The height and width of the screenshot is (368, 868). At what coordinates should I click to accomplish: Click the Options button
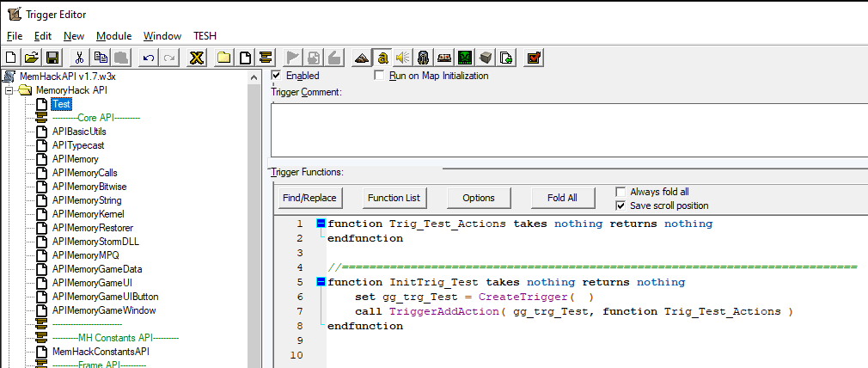(x=479, y=198)
